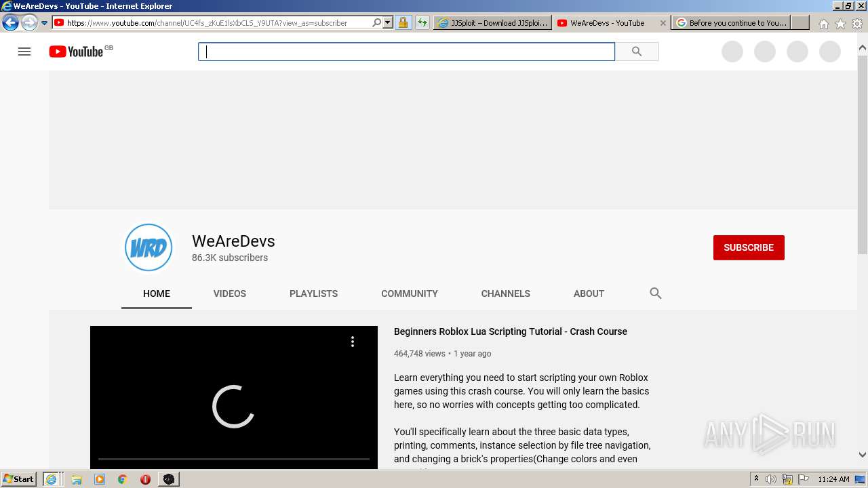Expand the address bar autocomplete dropdown
The height and width of the screenshot is (488, 868).
[x=388, y=22]
